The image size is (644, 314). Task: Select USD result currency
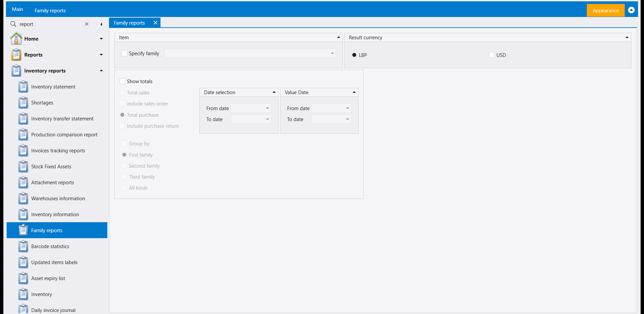492,55
